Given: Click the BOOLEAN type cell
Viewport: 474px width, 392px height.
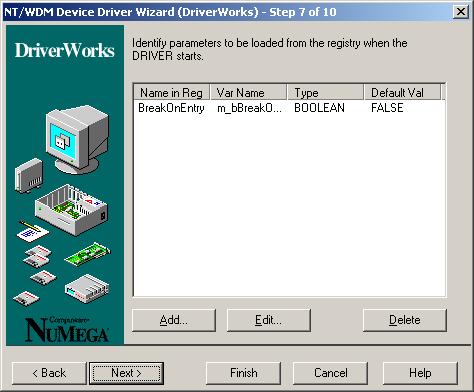Looking at the screenshot, I should pyautogui.click(x=319, y=108).
